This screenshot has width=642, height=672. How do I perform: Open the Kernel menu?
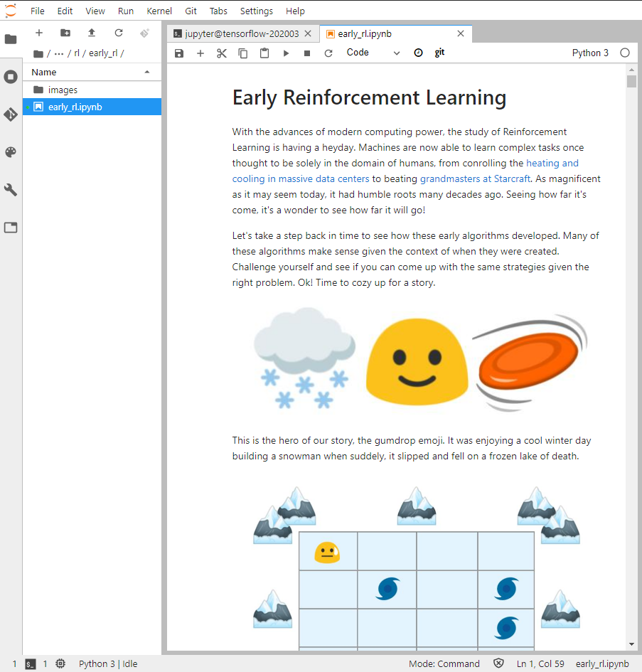159,11
